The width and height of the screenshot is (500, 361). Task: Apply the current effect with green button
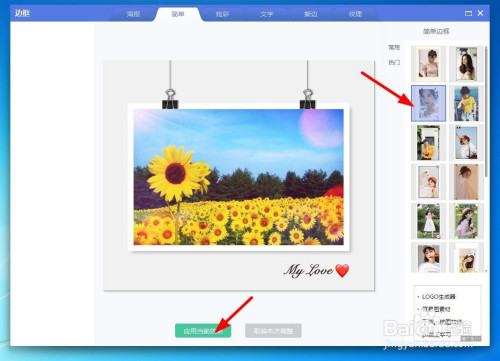pyautogui.click(x=203, y=331)
